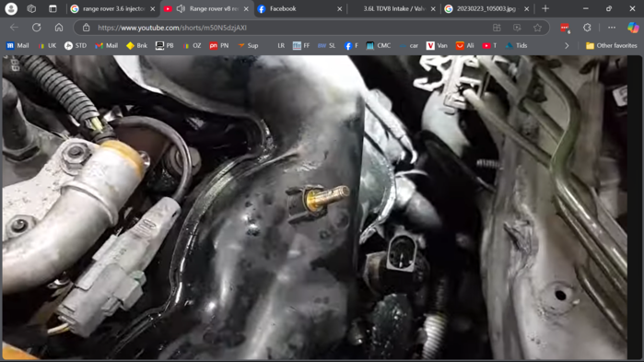Viewport: 644px width, 362px height.
Task: Open the Copilot sidebar icon
Action: 633,28
